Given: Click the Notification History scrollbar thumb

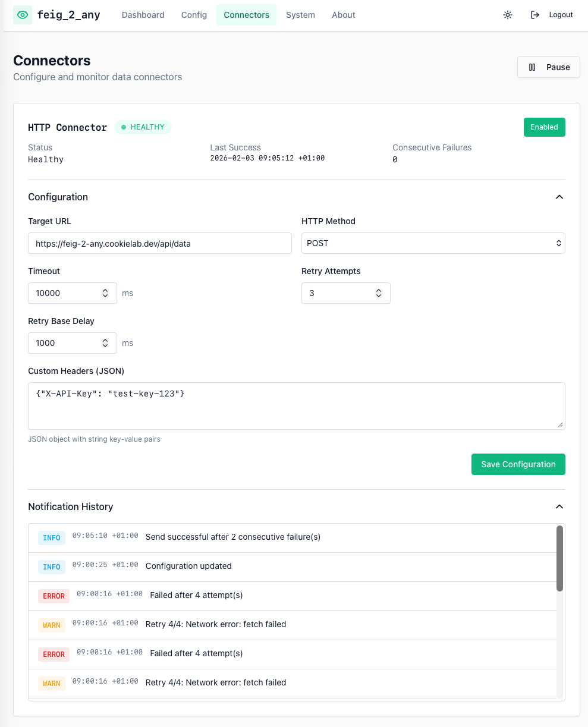Looking at the screenshot, I should point(559,558).
